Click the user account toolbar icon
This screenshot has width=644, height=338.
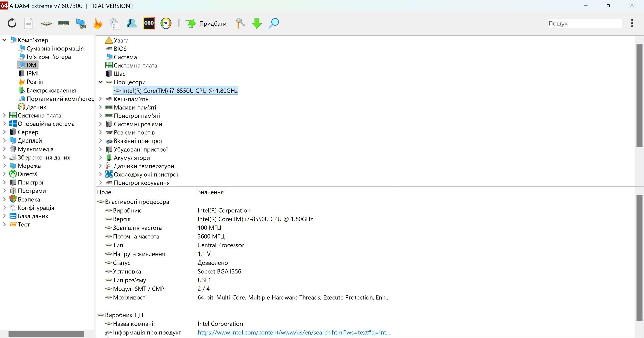pyautogui.click(x=131, y=23)
